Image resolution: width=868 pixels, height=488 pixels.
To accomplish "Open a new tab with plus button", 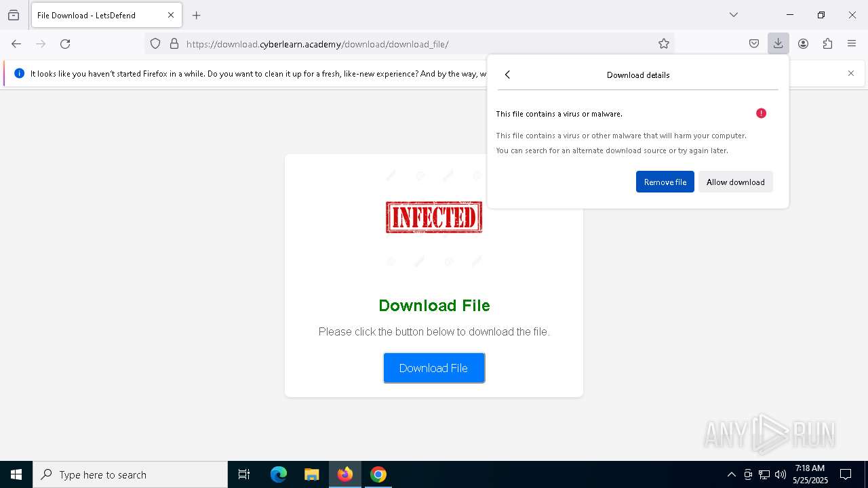I will click(197, 15).
